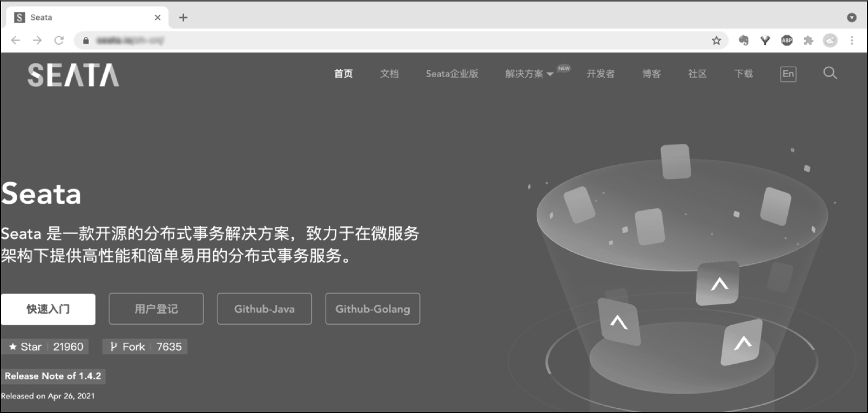Expand the 解决方案 dropdown menu
Screen dimensions: 868x413
[x=529, y=73]
